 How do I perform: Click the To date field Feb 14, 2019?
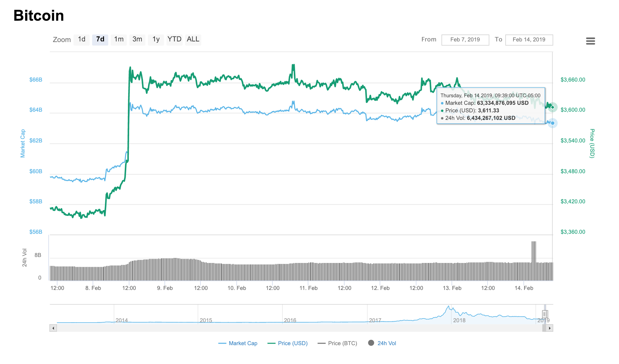(529, 40)
